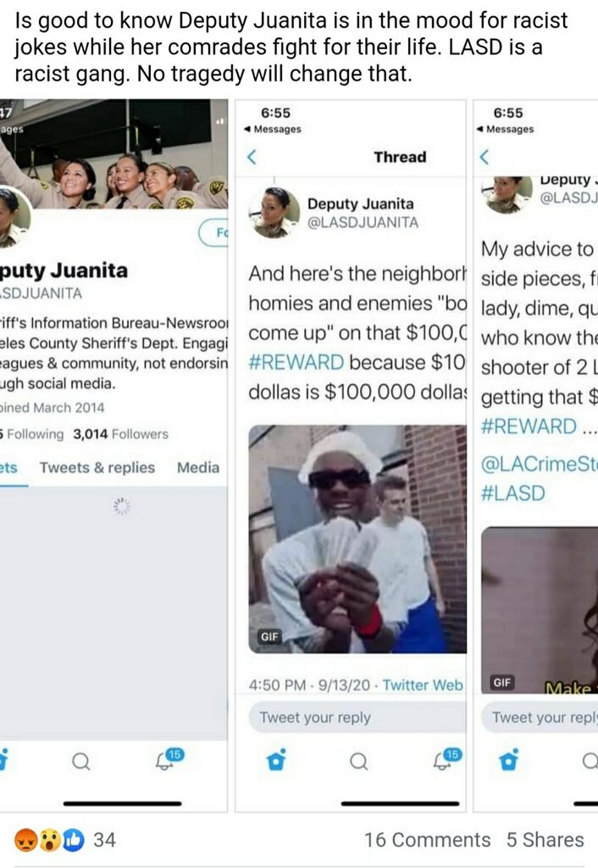Viewport: 598px width, 868px height.
Task: Focus the Tweet your reply field
Action: tap(357, 717)
